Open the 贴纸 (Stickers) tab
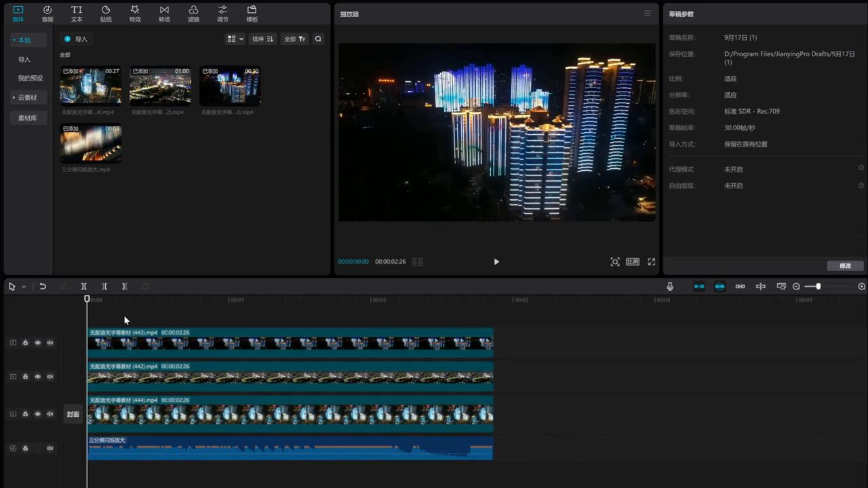 (106, 14)
